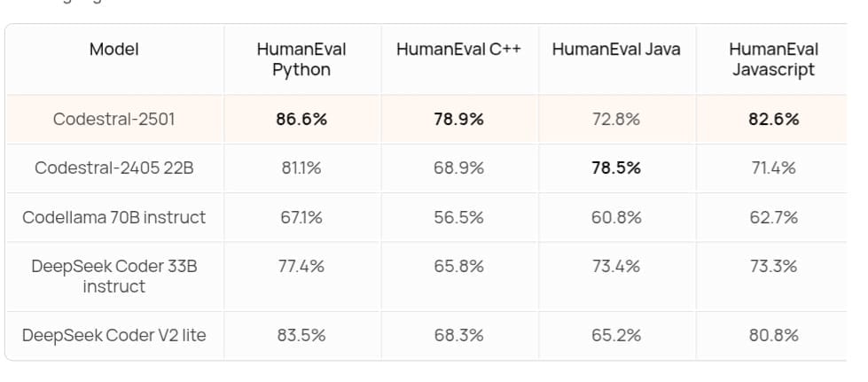Viewport: 868px width, 382px height.
Task: Click the 80.8% Javascript score cell
Action: point(773,335)
